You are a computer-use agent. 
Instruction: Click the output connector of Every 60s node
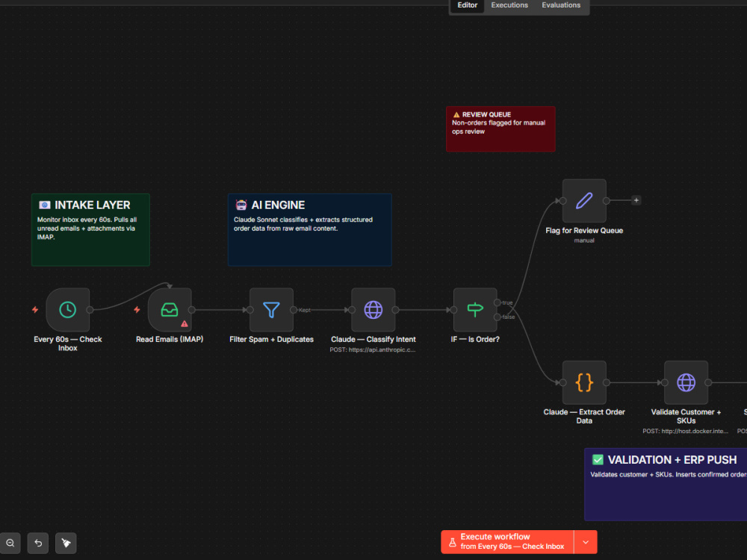[90, 310]
